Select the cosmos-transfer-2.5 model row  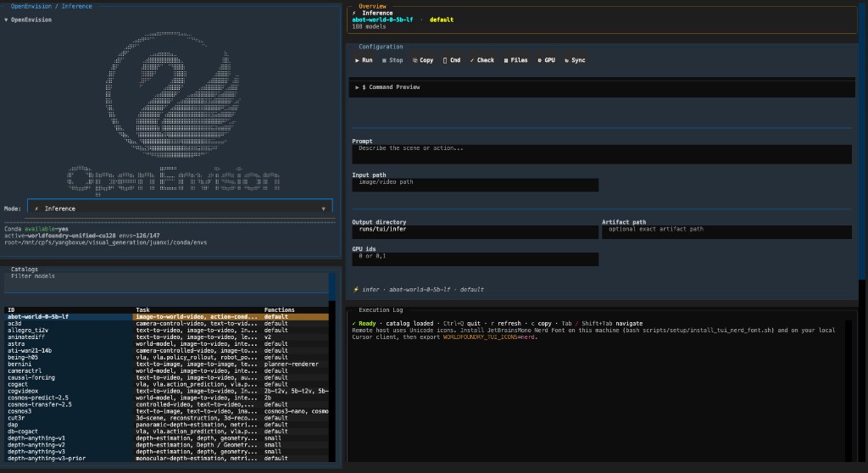(x=166, y=404)
